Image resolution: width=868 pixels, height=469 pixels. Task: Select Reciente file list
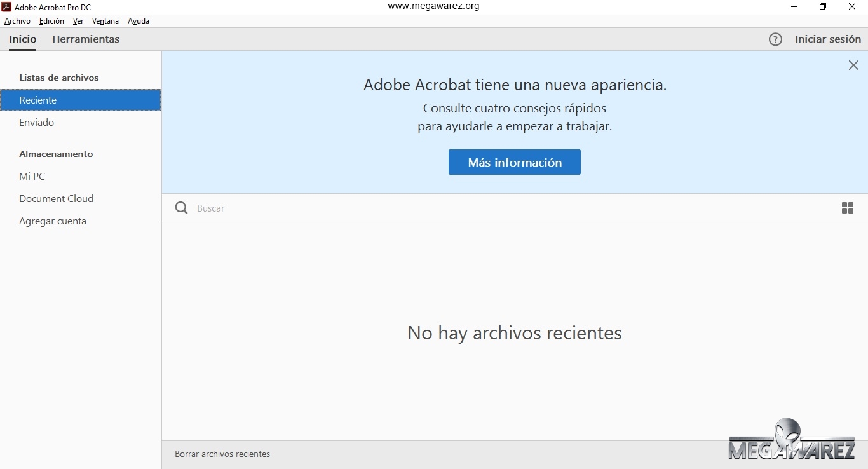81,100
